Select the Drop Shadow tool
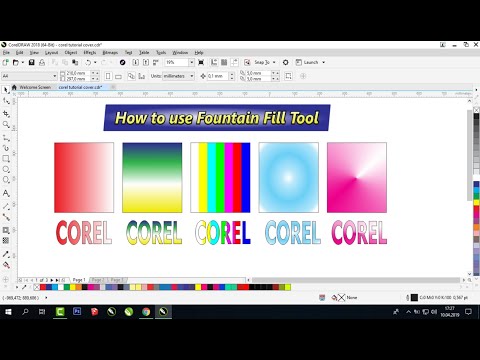Image resolution: width=480 pixels, height=360 pixels. (6, 230)
